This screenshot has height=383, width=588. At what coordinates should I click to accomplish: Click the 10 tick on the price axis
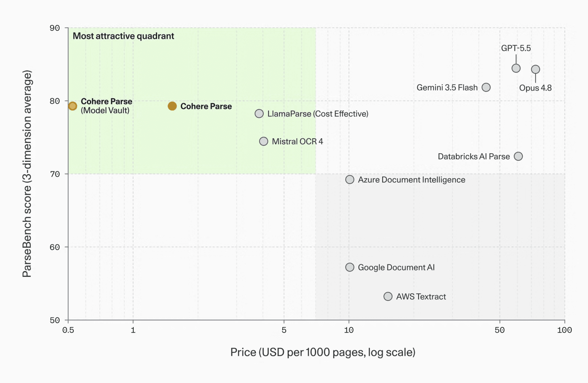click(x=349, y=330)
